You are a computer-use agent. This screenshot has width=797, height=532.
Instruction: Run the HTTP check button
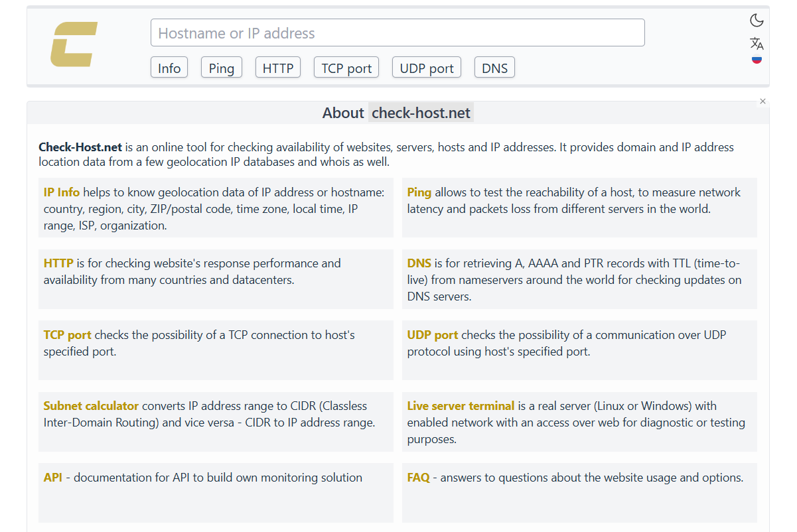point(278,68)
